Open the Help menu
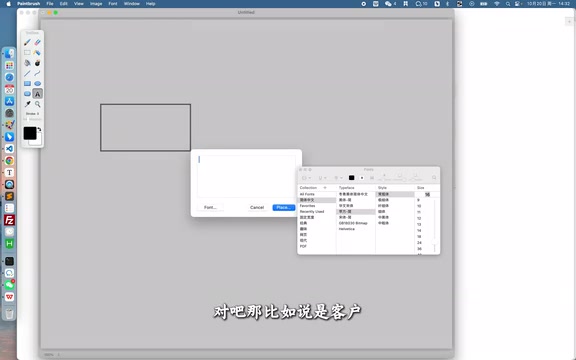Viewport: 576px width, 360px height. pos(150,4)
